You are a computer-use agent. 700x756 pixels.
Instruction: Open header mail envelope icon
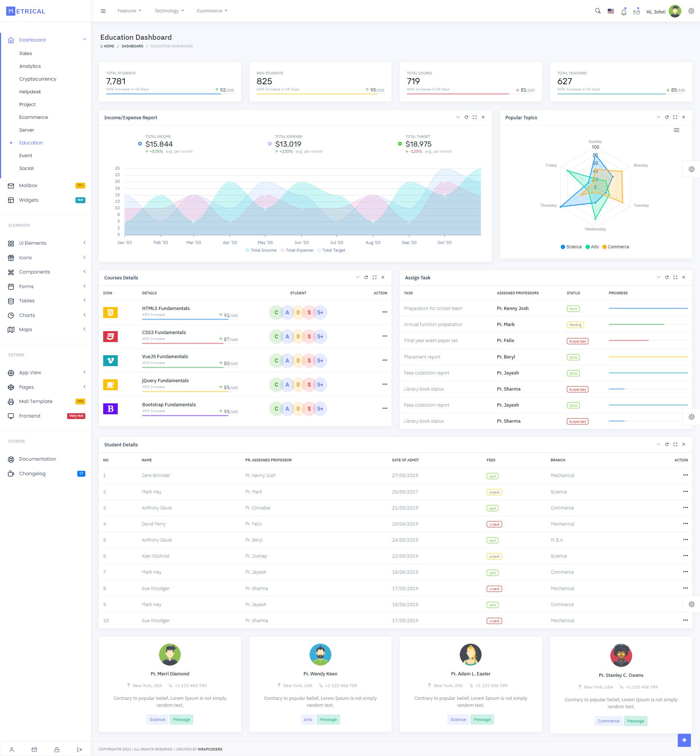[x=636, y=12]
